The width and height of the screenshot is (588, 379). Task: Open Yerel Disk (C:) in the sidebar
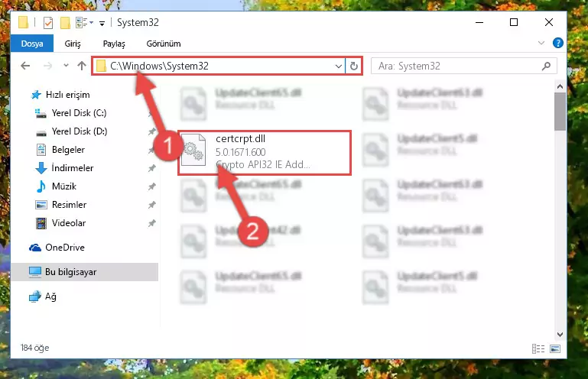point(70,113)
